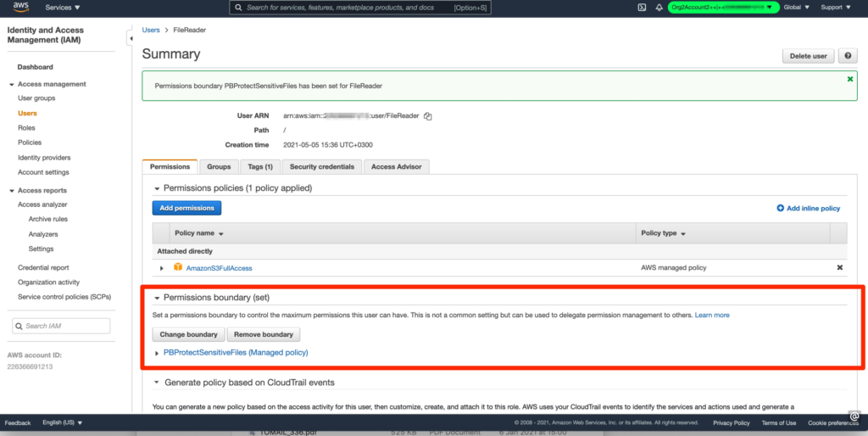Open the account menu dropdown
The height and width of the screenshot is (436, 868).
(x=724, y=8)
